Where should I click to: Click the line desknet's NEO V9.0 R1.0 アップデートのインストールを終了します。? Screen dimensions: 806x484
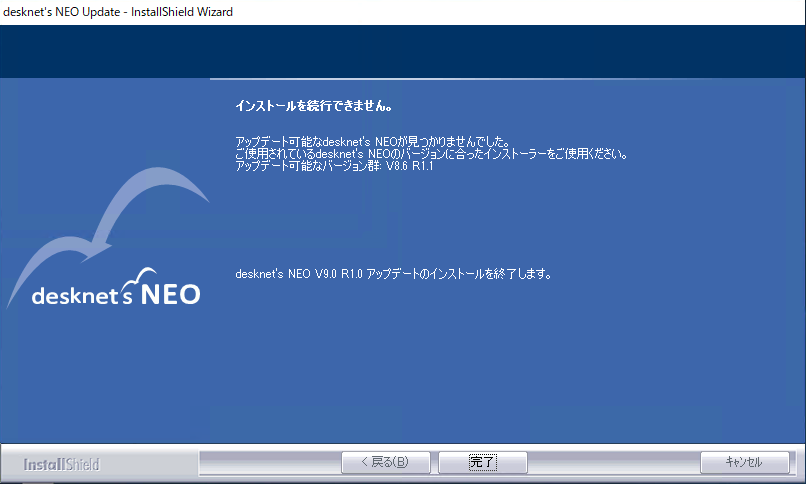(x=394, y=274)
